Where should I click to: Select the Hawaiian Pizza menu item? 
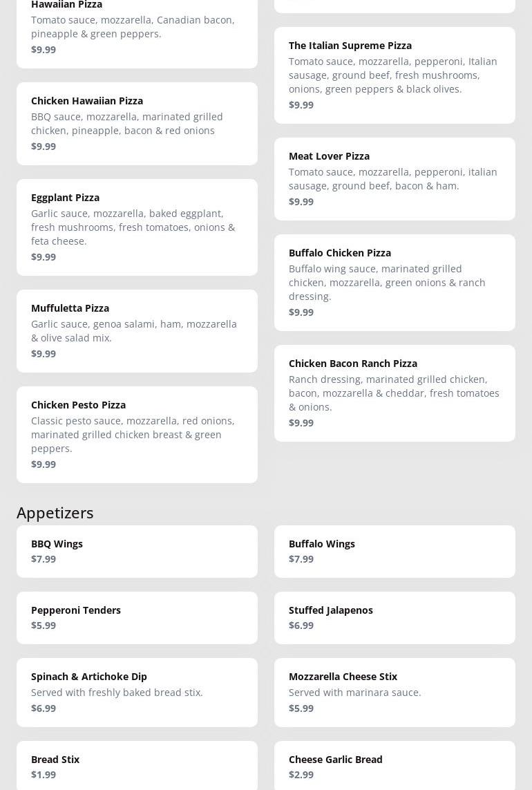tap(137, 28)
